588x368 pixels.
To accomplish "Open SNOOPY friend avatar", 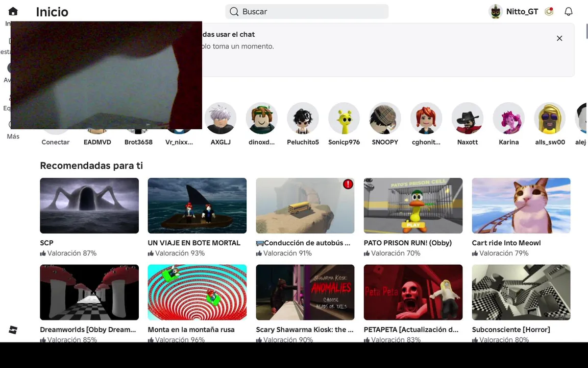I will [385, 118].
